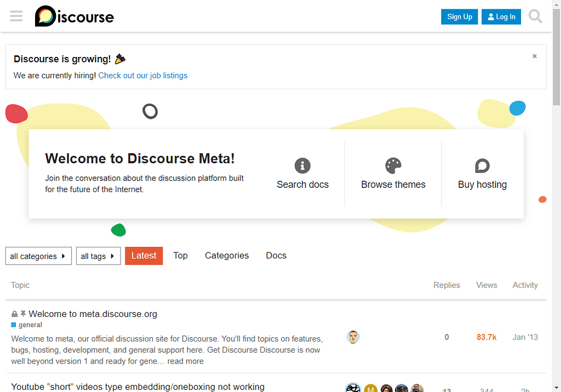Click the pin icon on the Welcome topic
The height and width of the screenshot is (392, 561).
(23, 314)
